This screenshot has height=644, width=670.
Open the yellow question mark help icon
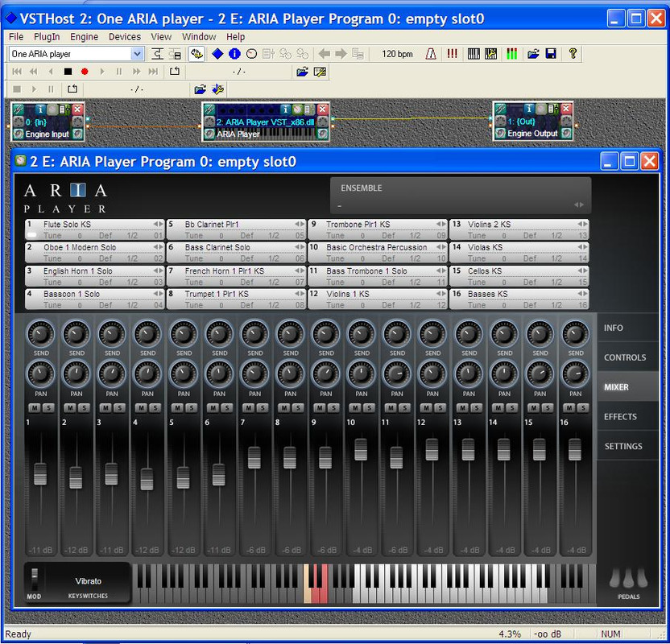click(x=573, y=54)
